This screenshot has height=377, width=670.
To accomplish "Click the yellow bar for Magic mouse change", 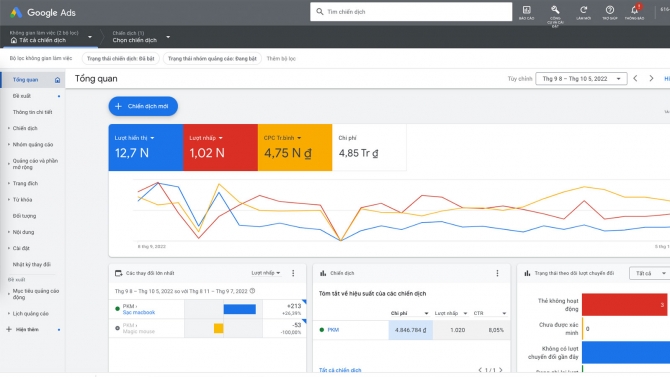I will (219, 328).
